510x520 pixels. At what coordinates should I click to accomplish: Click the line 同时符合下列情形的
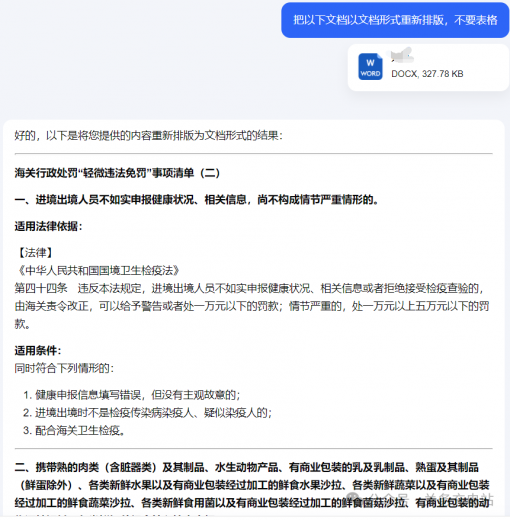64,368
